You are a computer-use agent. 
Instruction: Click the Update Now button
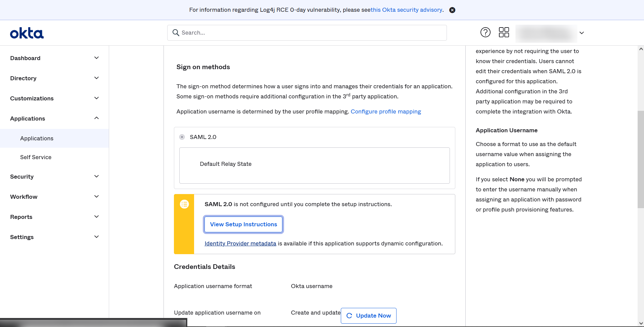368,316
